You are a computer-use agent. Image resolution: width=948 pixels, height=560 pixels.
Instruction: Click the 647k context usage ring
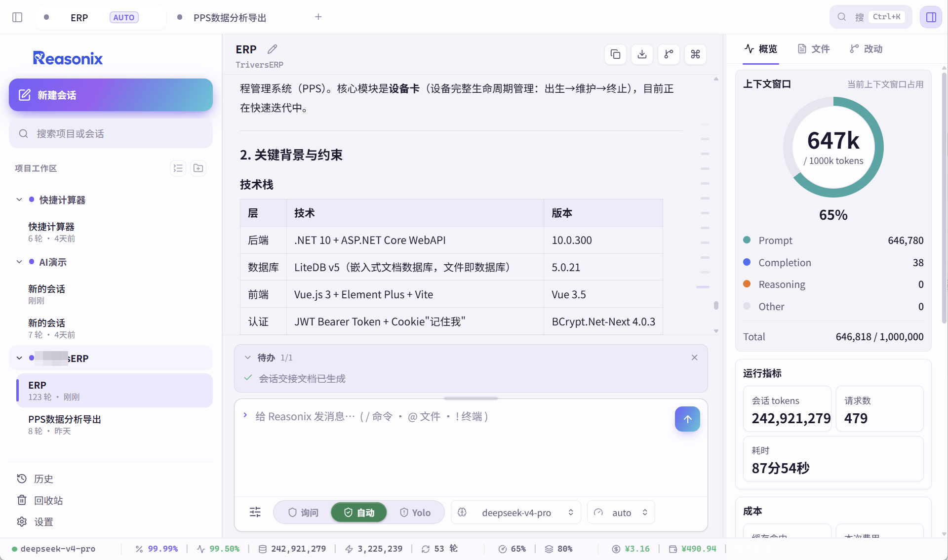[x=833, y=147]
